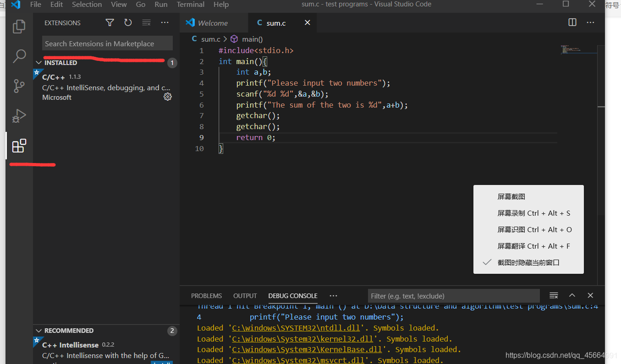621x364 pixels.
Task: Refresh the extensions list
Action: [x=128, y=23]
